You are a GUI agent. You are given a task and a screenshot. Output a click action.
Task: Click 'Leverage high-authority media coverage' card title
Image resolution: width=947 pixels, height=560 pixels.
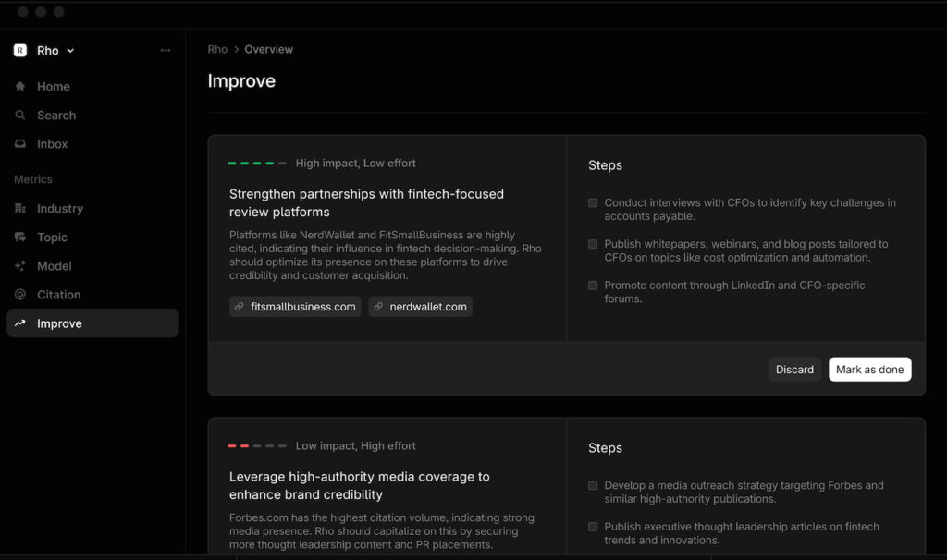click(x=360, y=485)
